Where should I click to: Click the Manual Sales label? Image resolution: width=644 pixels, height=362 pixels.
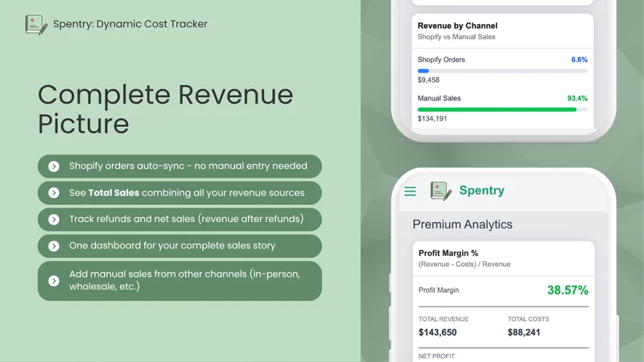[x=439, y=98]
